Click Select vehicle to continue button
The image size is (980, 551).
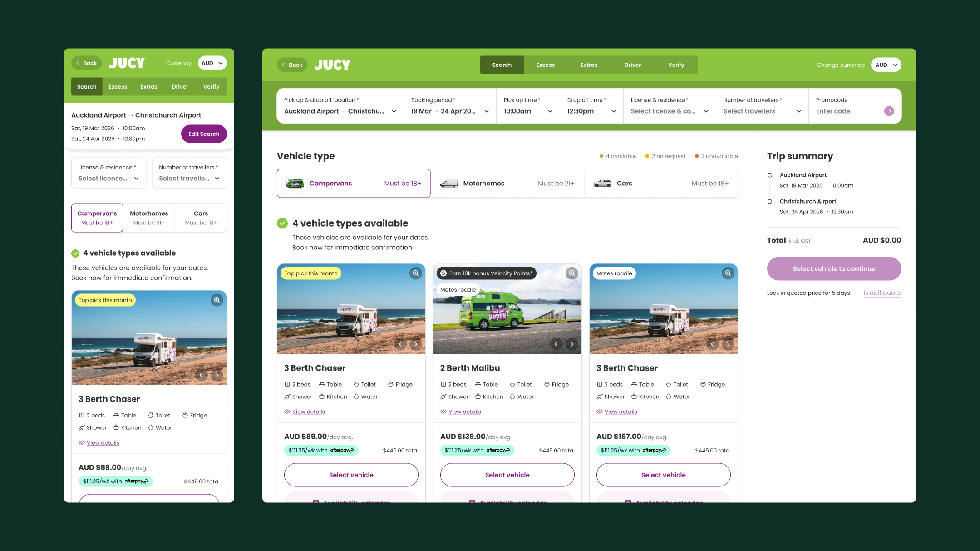click(x=834, y=268)
